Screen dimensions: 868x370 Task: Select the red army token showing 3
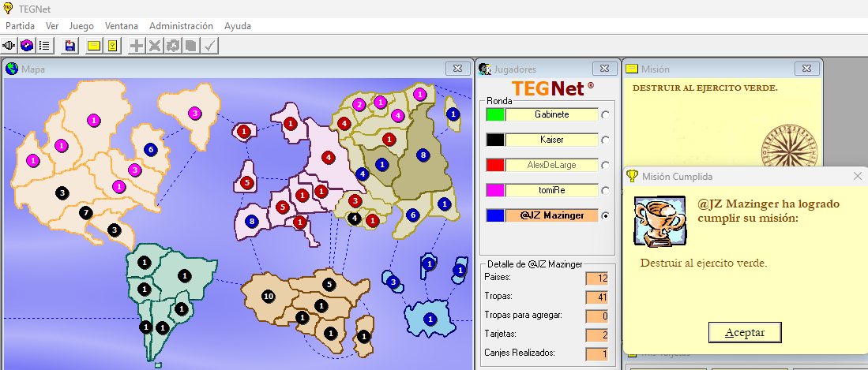[x=355, y=200]
